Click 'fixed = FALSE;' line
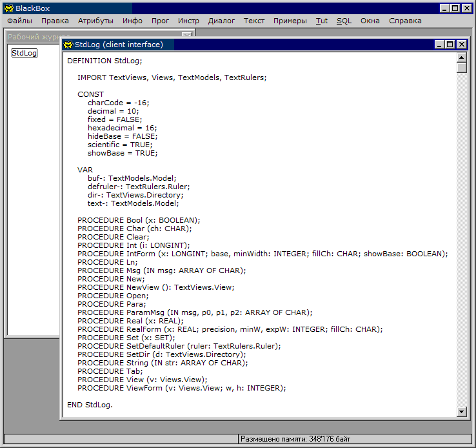The image size is (476, 448). click(115, 119)
